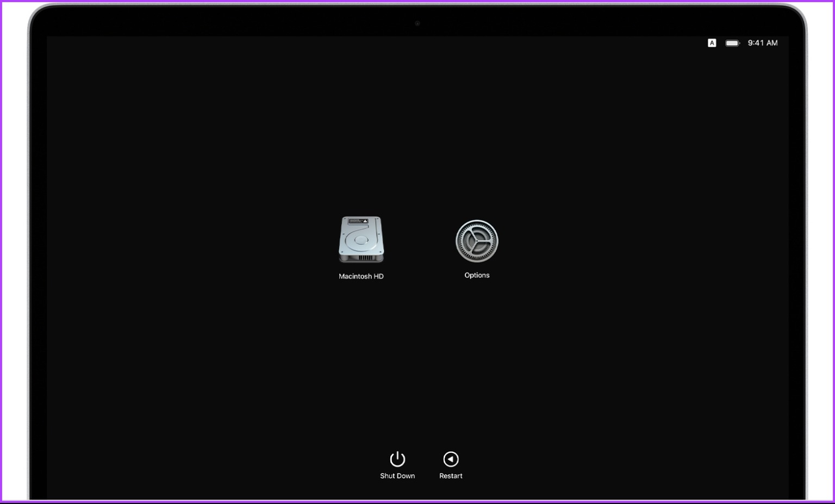
Task: Click the Macintosh HD label text
Action: 361,276
